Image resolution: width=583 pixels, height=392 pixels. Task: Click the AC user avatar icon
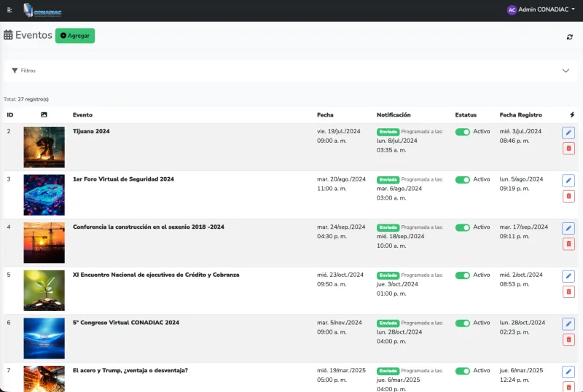click(512, 10)
